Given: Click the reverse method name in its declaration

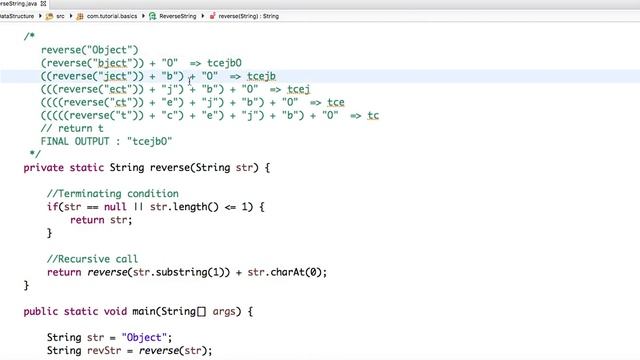Looking at the screenshot, I should [x=170, y=167].
